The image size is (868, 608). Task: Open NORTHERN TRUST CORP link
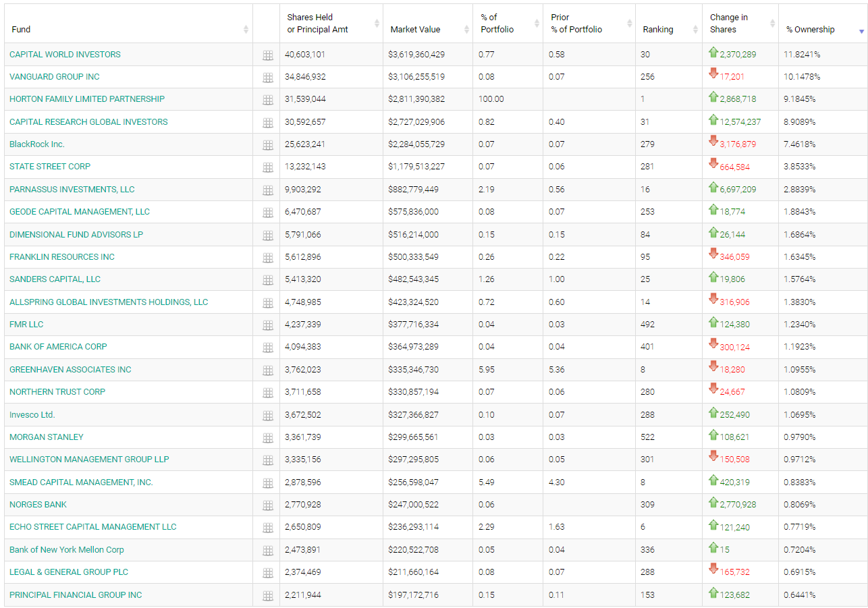pos(57,392)
